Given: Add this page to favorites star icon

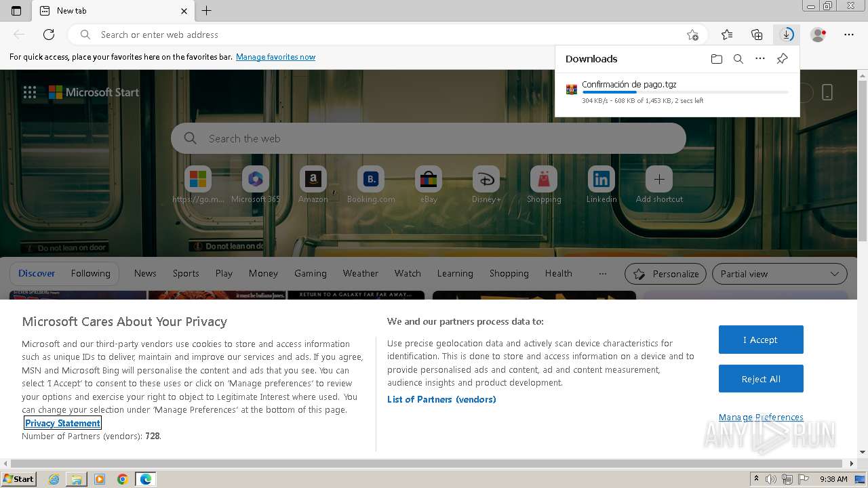Looking at the screenshot, I should coord(692,35).
